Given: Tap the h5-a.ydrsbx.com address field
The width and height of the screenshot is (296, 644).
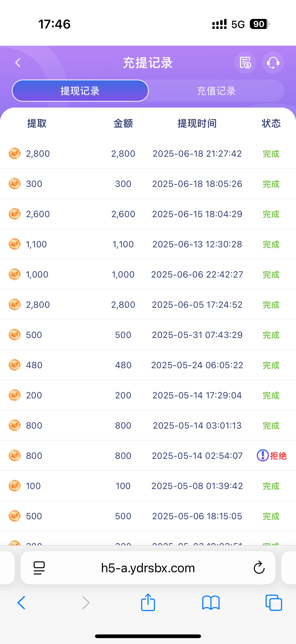Looking at the screenshot, I should [x=148, y=568].
